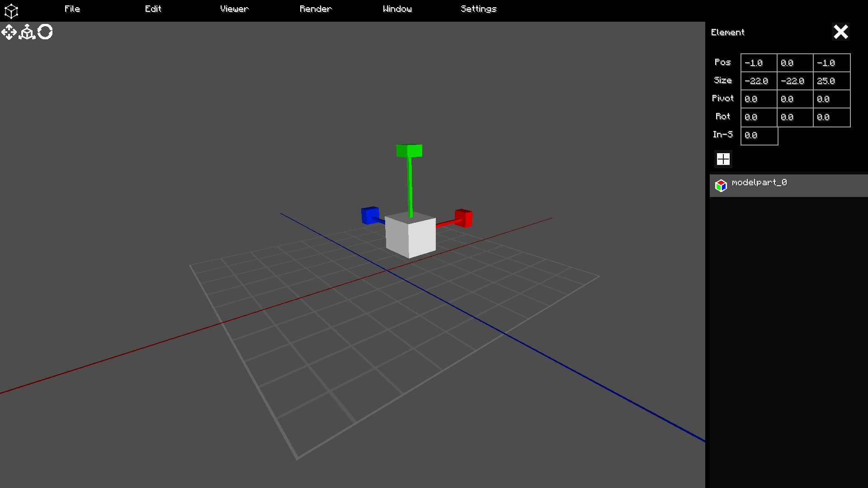Open the Edit menu
Image resolution: width=868 pixels, height=488 pixels.
point(153,9)
